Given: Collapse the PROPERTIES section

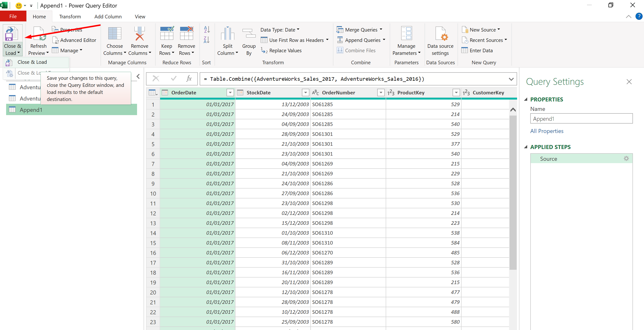Looking at the screenshot, I should pyautogui.click(x=526, y=99).
